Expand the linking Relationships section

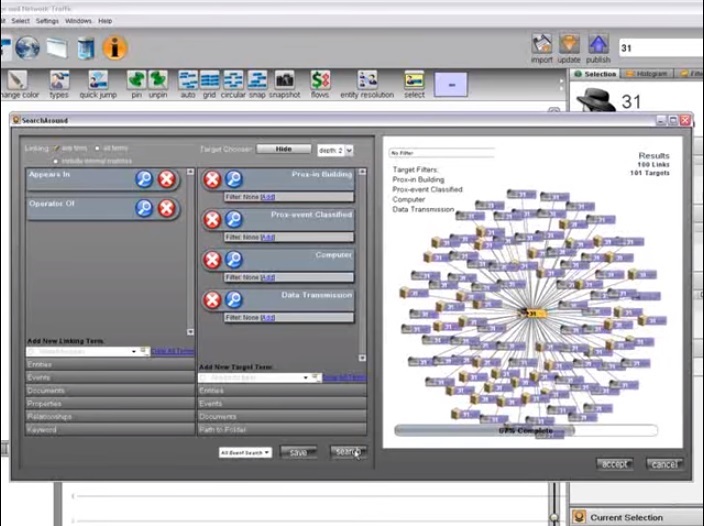pos(110,416)
